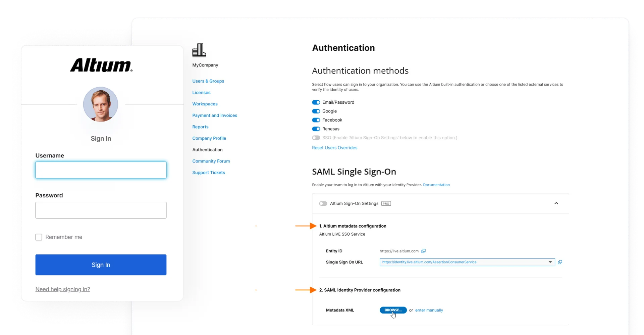Click the blue Sign In button
The height and width of the screenshot is (335, 644).
101,265
